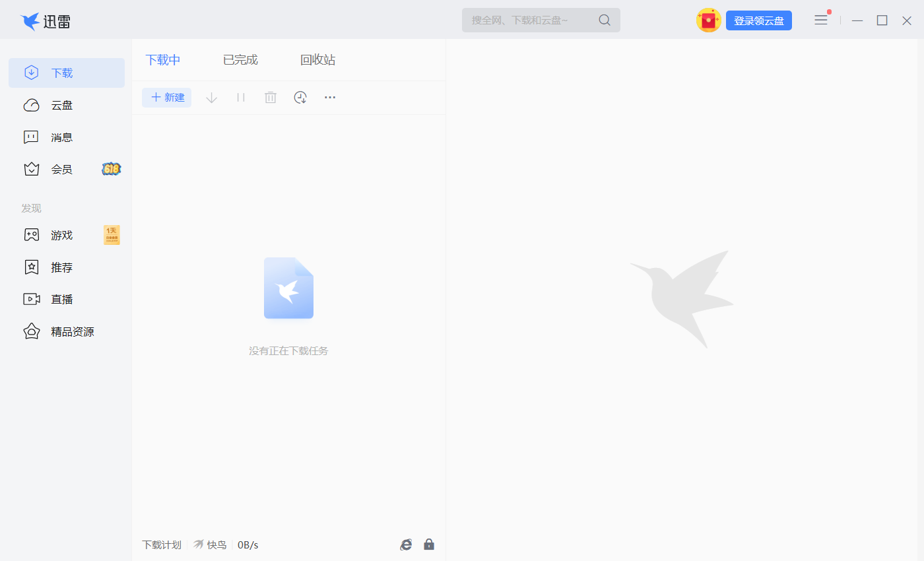
Task: Open the 下载 section in sidebar
Action: pos(67,73)
